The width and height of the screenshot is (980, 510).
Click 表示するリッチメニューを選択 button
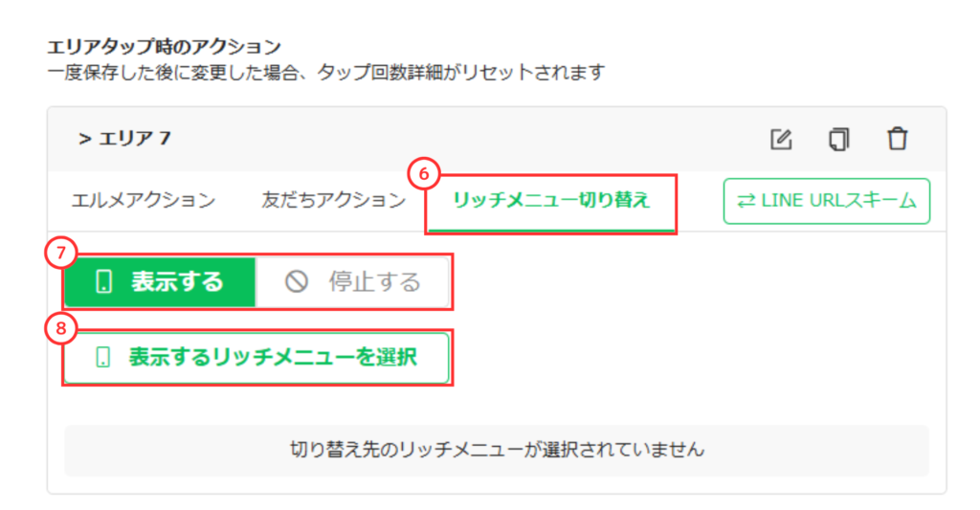[x=256, y=358]
